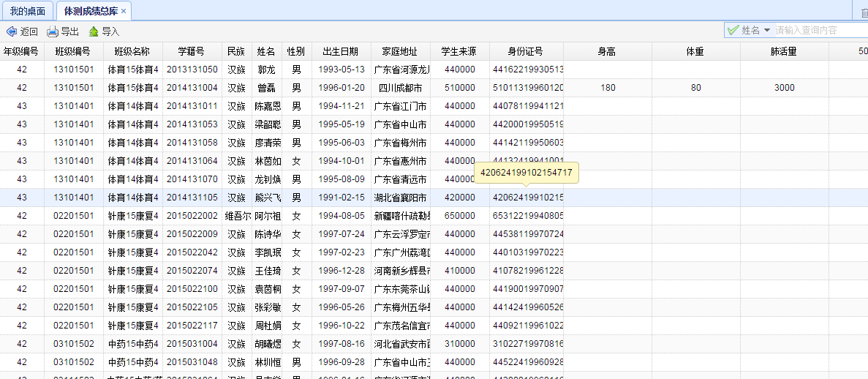Viewport: 868px width, 379px height.
Task: Click the 导出 export printer icon
Action: 53,31
